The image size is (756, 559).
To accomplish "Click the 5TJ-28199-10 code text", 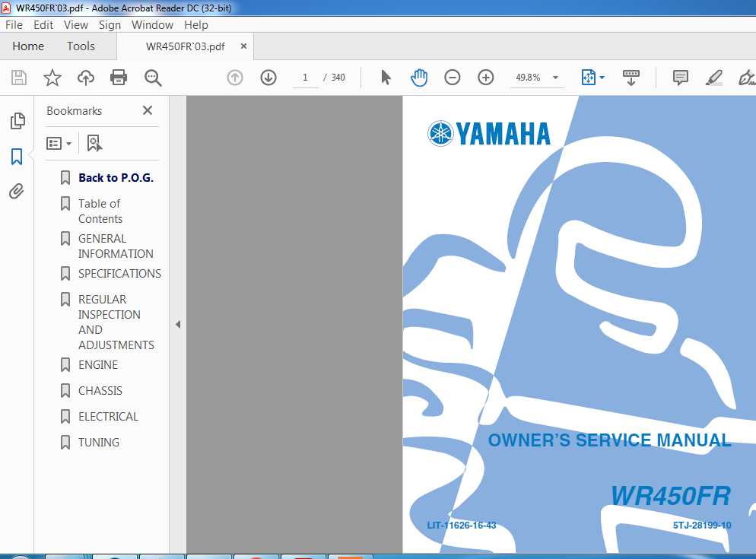I will click(702, 526).
